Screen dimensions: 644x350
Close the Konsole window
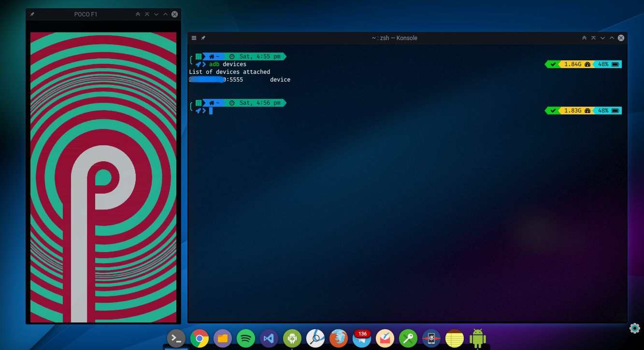pyautogui.click(x=621, y=38)
